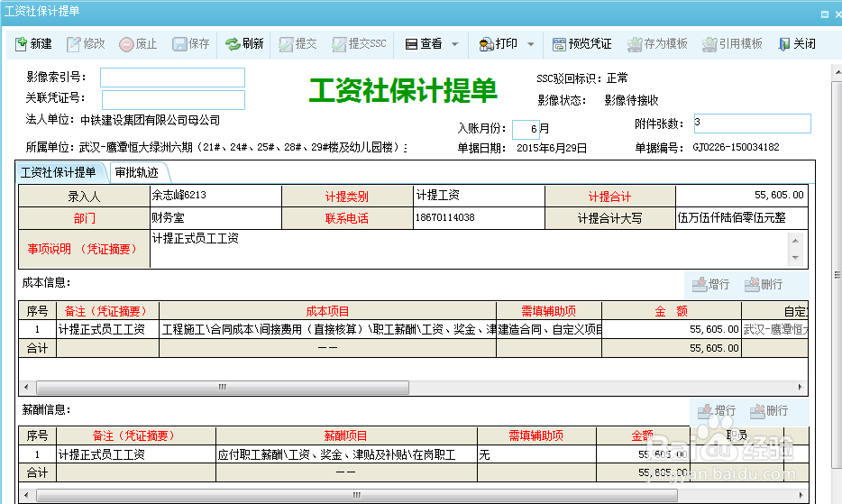Click the 薪酬项目 column header

click(346, 435)
